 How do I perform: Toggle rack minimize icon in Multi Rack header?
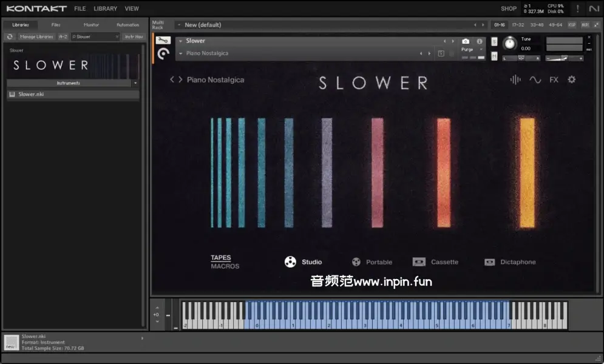(597, 25)
